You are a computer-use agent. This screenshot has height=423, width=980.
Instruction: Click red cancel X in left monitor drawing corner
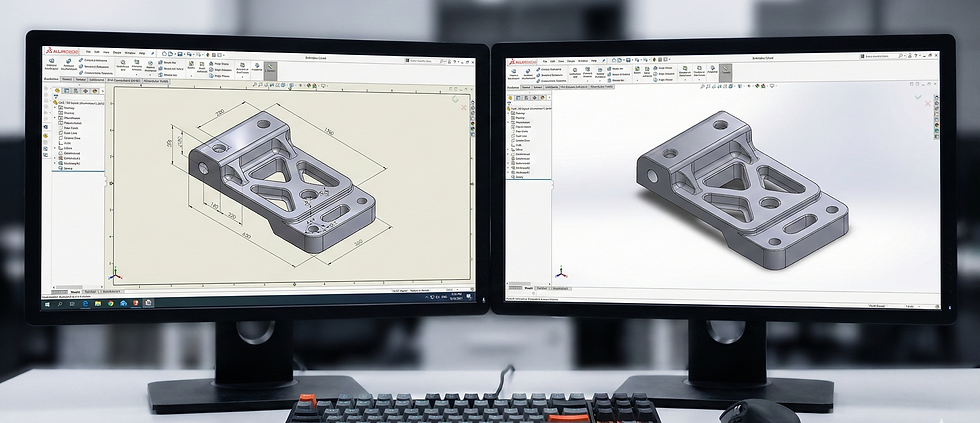[x=464, y=107]
